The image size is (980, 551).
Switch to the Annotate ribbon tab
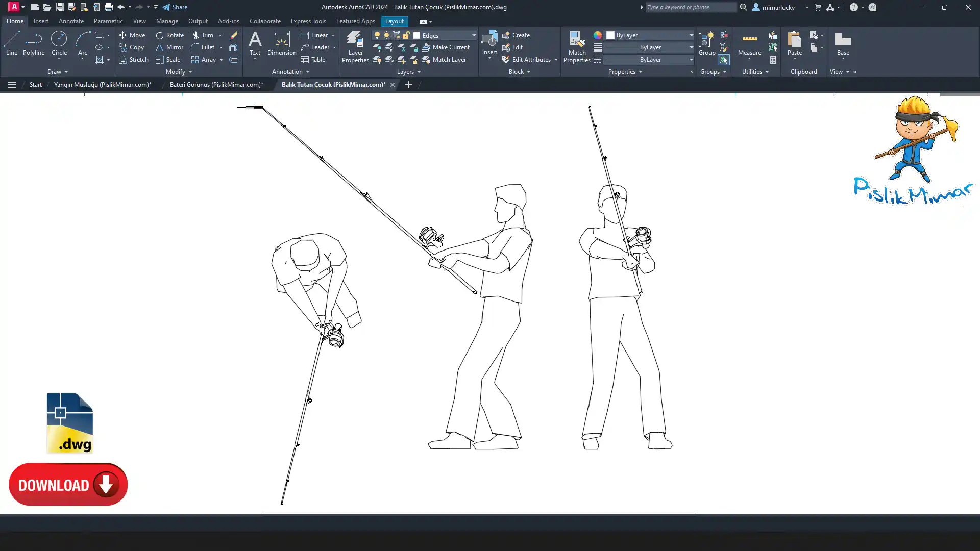point(71,21)
